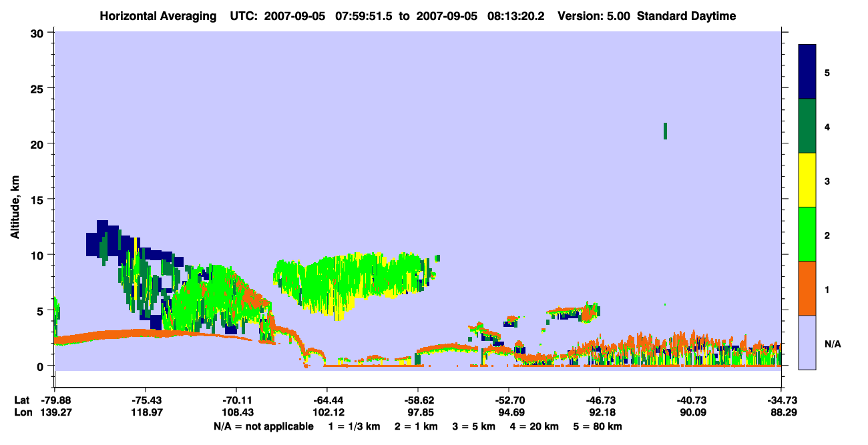868x445 pixels.
Task: Click the bright green color bar segment 2
Action: tap(807, 234)
